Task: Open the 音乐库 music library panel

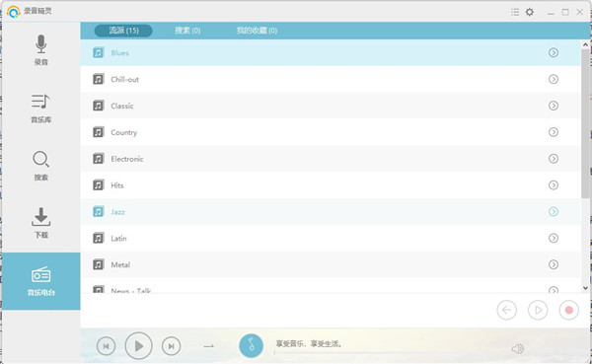Action: [x=40, y=108]
